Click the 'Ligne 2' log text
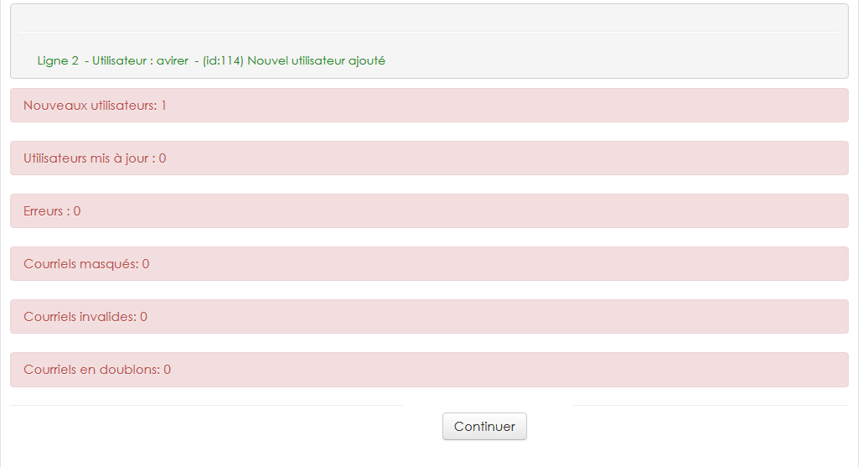The image size is (868, 467). pos(58,61)
